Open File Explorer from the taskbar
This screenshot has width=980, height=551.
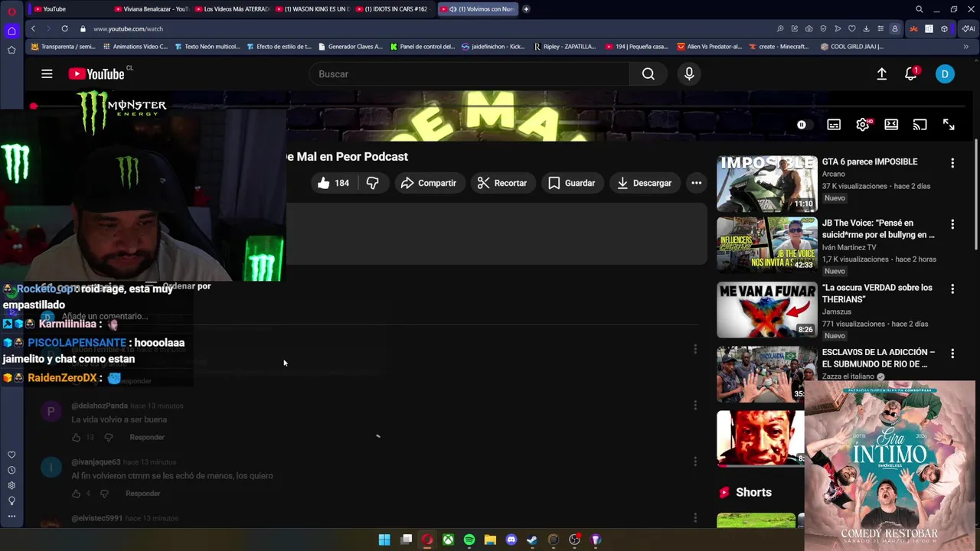click(490, 540)
